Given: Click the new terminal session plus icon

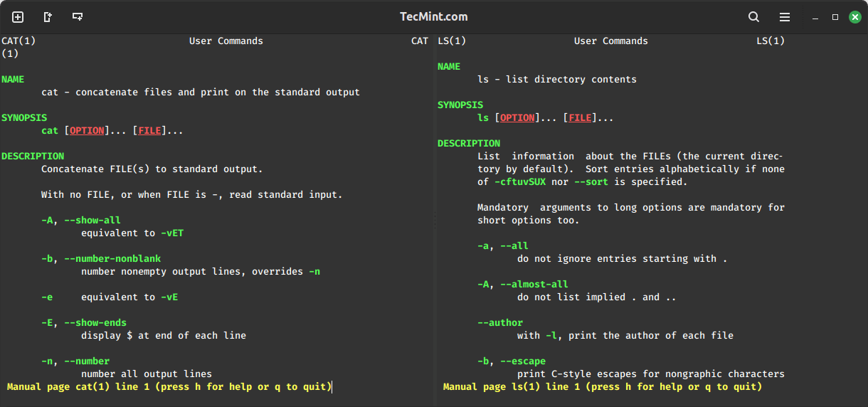Looking at the screenshot, I should click(x=18, y=17).
